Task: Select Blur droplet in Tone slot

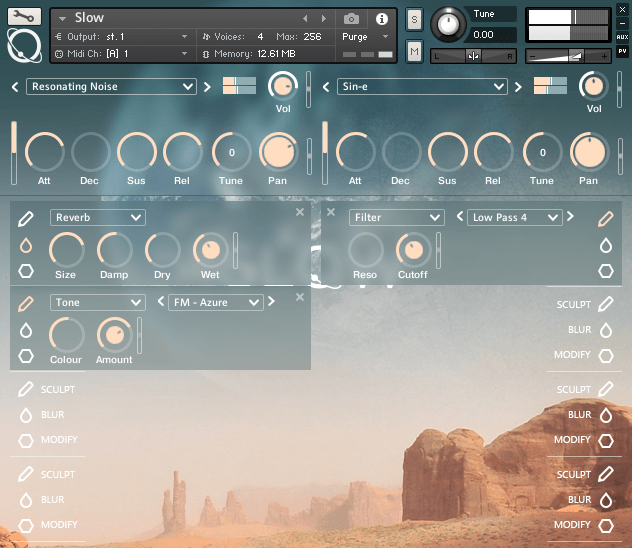Action: coord(26,330)
